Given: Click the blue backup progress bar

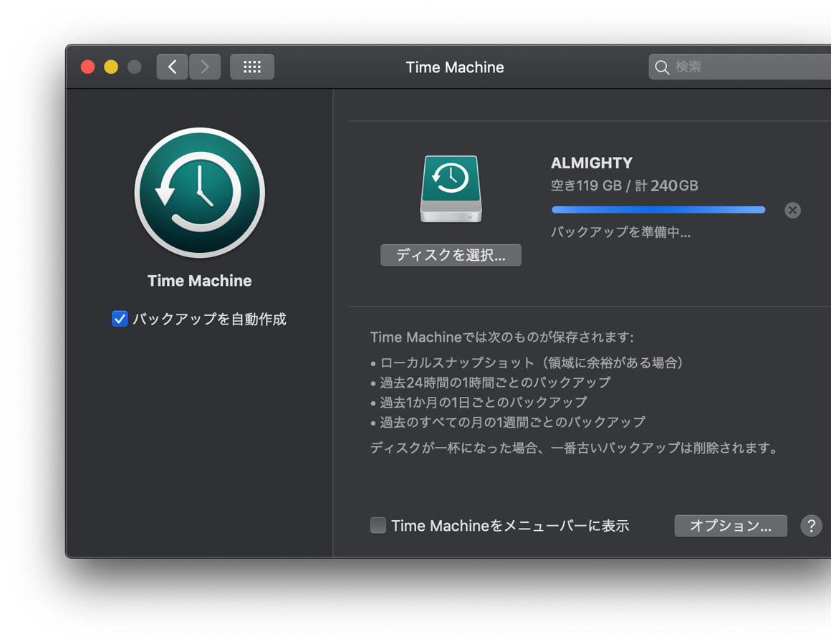Looking at the screenshot, I should pos(658,210).
